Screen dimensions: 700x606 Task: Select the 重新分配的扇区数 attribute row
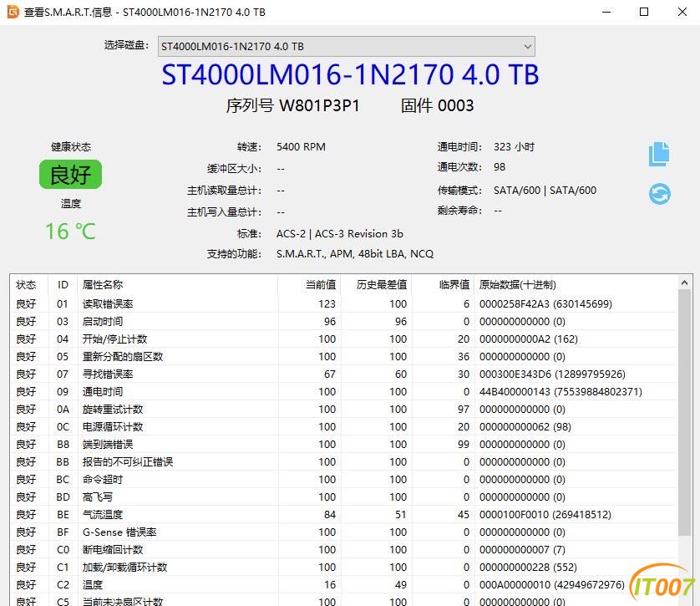(x=342, y=357)
